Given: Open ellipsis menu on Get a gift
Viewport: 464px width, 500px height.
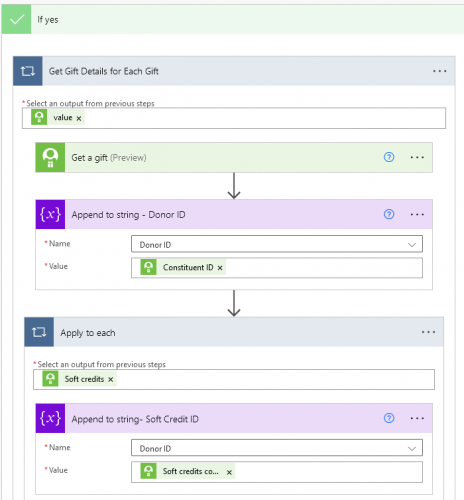Looking at the screenshot, I should point(417,157).
